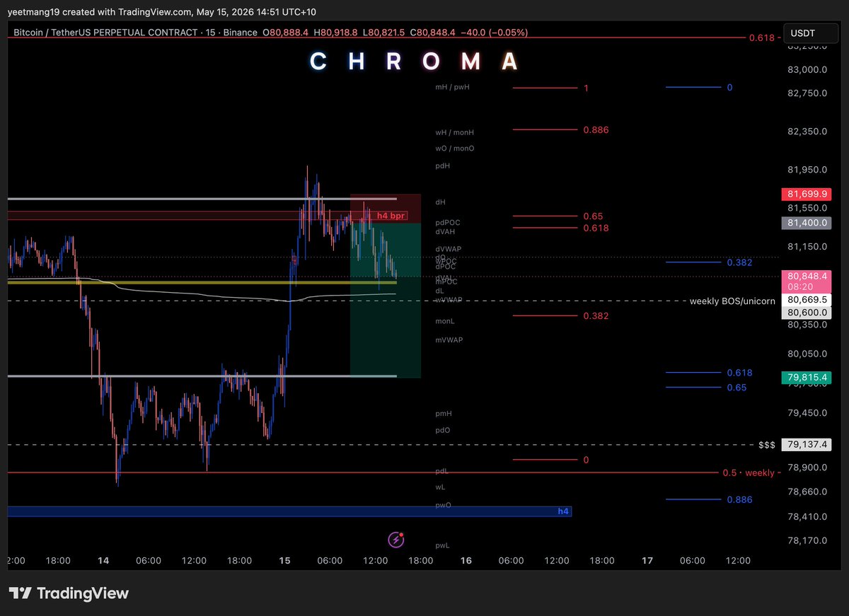Select the blue 0.886 fib label
Viewport: 849px width, 616px height.
(739, 499)
